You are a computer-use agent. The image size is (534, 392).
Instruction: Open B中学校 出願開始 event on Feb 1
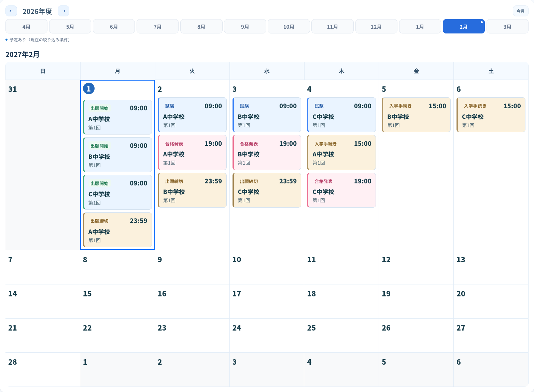click(117, 155)
